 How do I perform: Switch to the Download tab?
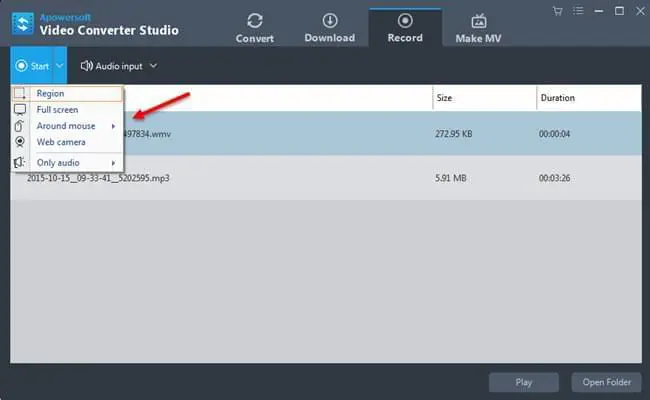(330, 28)
